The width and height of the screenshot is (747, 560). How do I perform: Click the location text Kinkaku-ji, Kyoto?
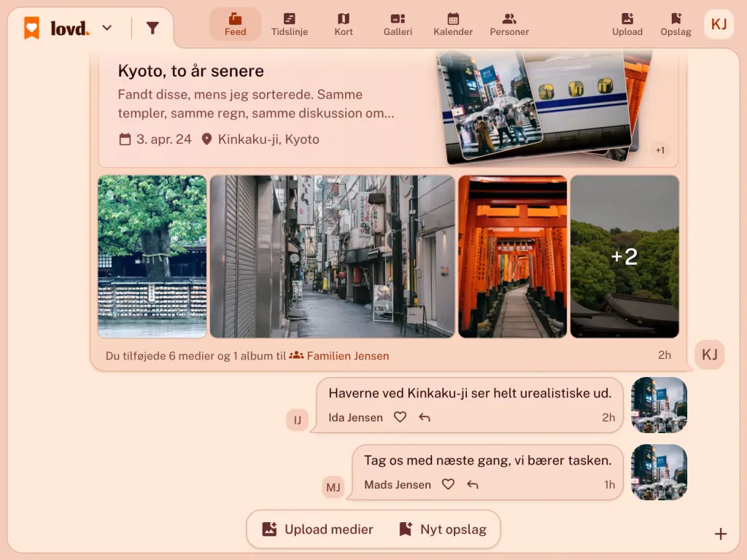268,139
